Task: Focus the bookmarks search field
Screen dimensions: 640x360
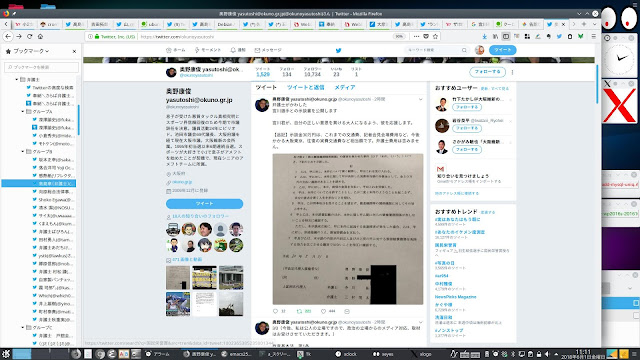Action: click(x=41, y=67)
